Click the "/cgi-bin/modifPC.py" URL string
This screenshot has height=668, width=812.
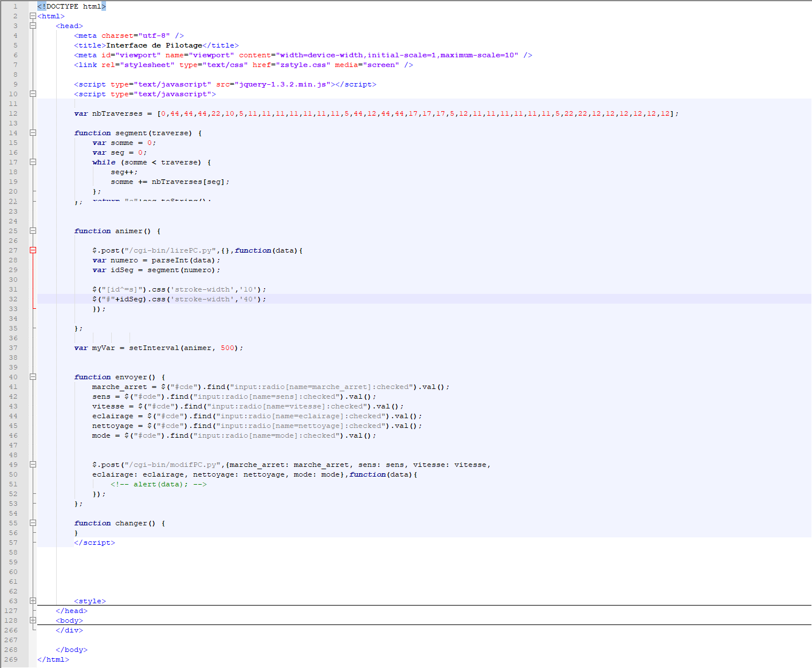172,465
